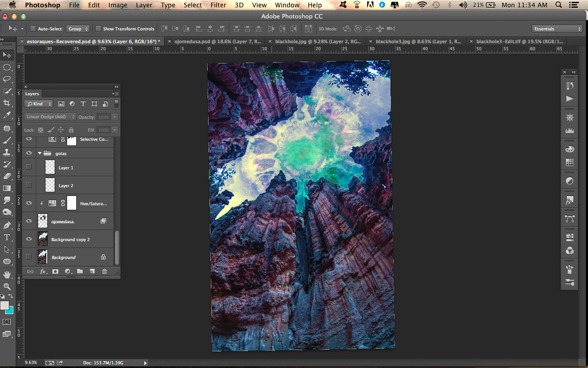Select the Crop tool

coord(7,103)
